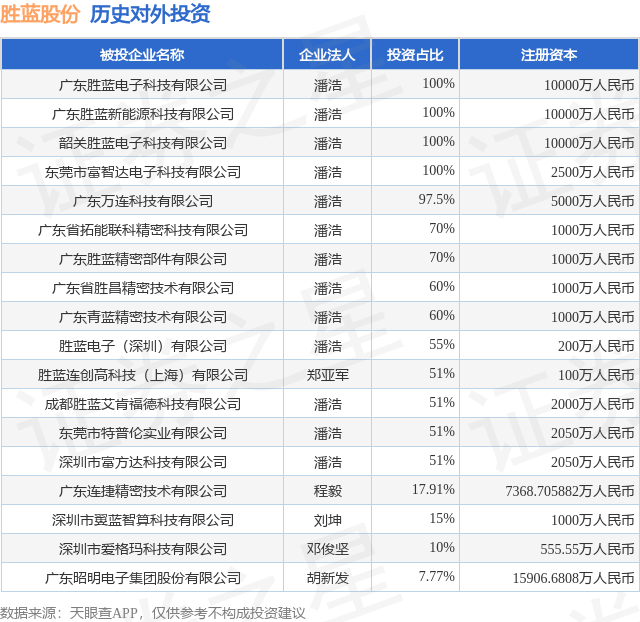This screenshot has height=622, width=640.
Task: Select the 企业法人 column header
Action: pos(327,55)
